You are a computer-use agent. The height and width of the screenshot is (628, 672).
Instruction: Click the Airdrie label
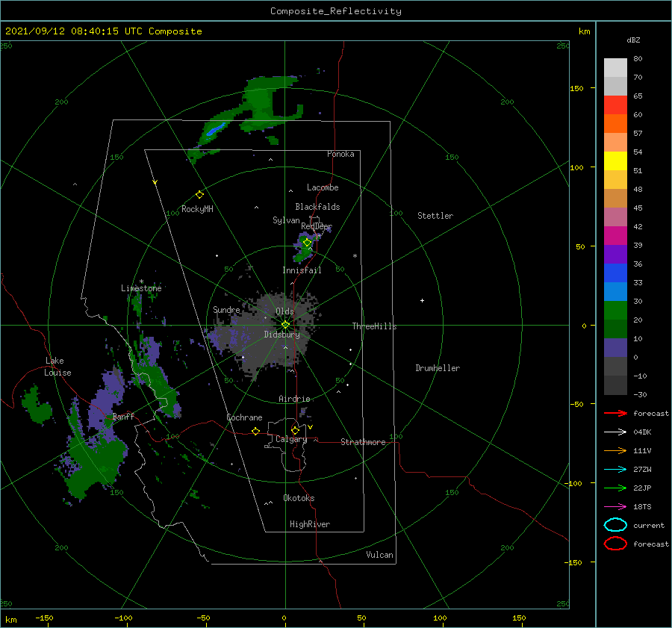pyautogui.click(x=294, y=399)
